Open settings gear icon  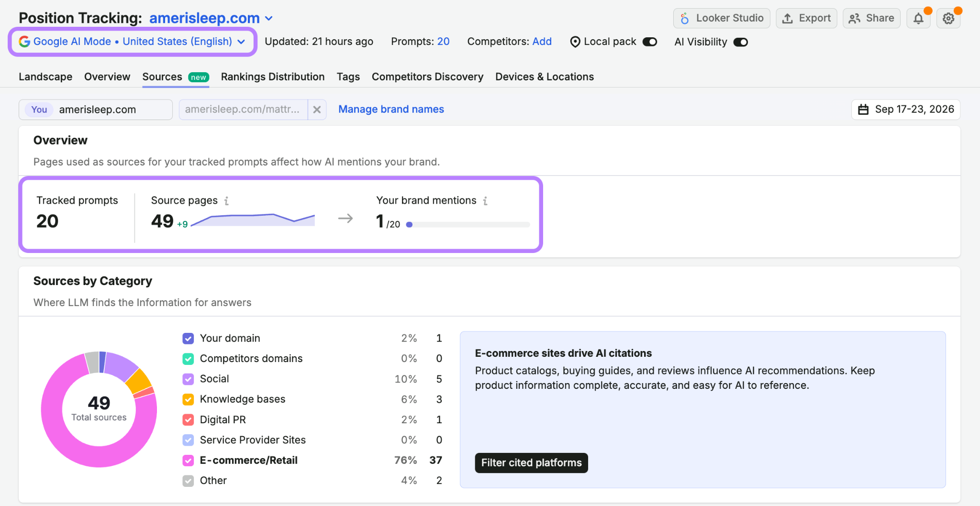pos(948,18)
